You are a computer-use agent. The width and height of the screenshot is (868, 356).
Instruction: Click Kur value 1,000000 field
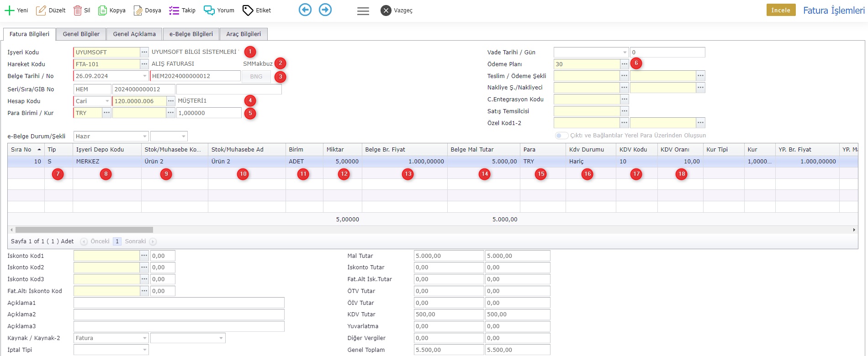point(209,113)
